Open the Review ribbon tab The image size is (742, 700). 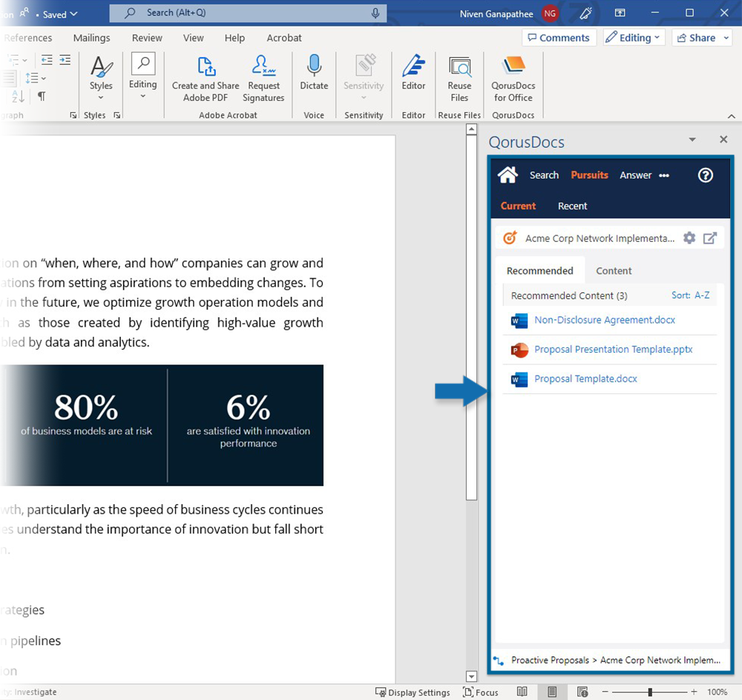[147, 38]
